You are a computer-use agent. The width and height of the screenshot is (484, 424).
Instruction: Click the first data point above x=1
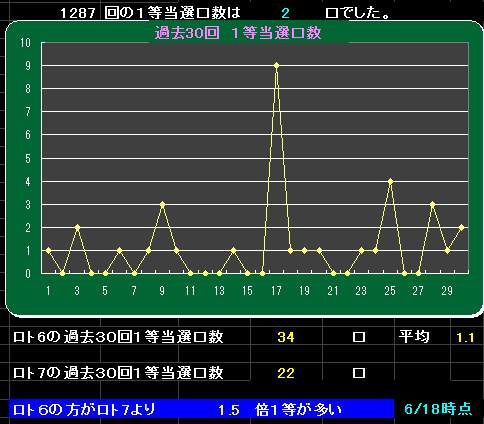click(48, 250)
